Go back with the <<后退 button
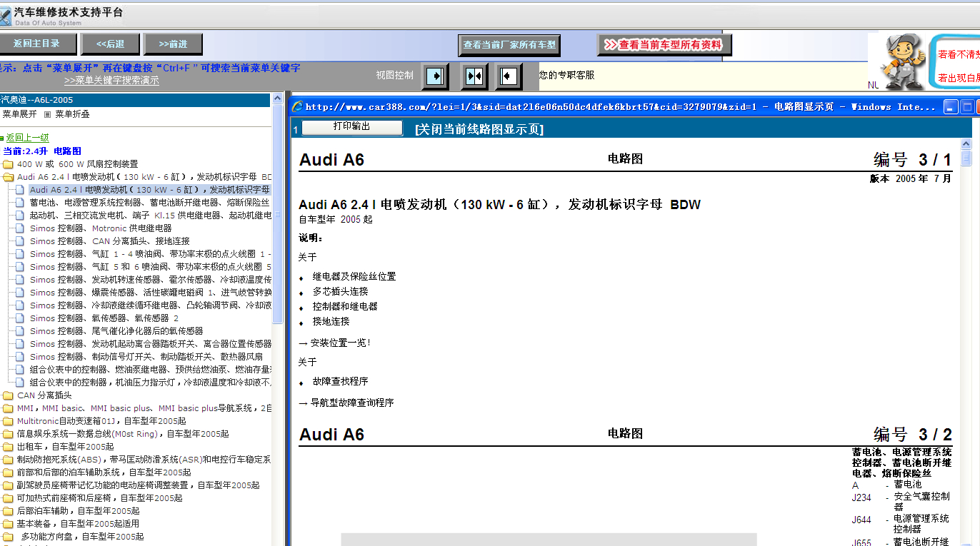This screenshot has height=546, width=980. (x=110, y=44)
